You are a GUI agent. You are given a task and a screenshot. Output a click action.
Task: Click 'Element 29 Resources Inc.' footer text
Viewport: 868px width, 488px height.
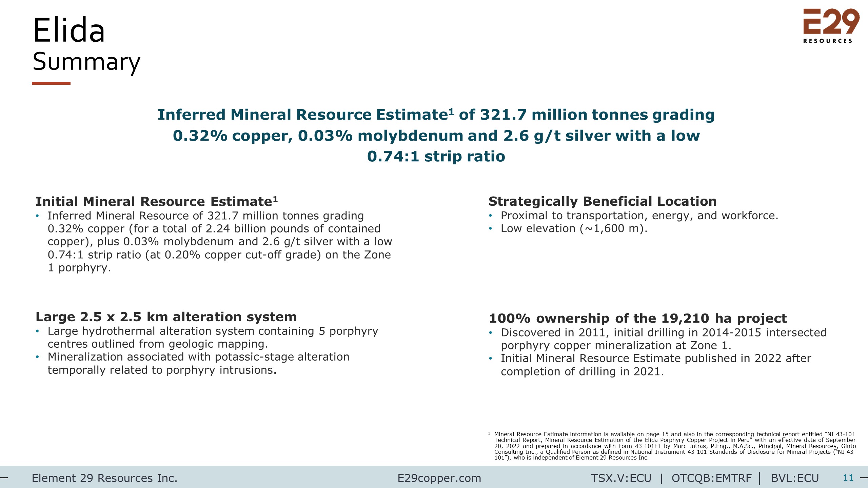click(x=104, y=478)
